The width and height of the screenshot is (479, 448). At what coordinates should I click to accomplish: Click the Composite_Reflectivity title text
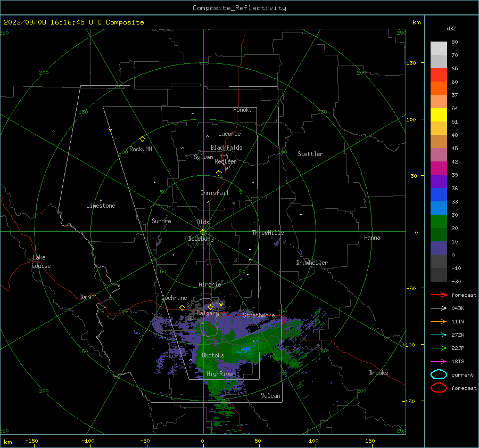point(239,8)
